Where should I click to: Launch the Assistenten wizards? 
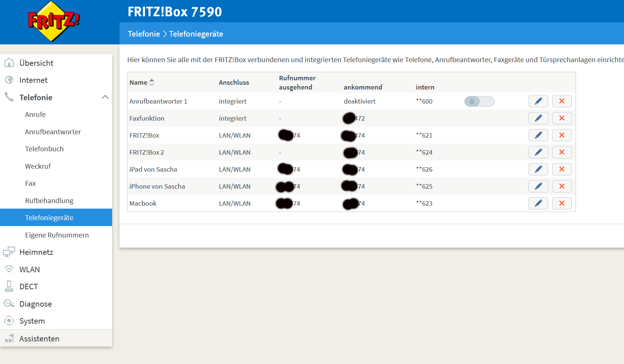click(39, 339)
